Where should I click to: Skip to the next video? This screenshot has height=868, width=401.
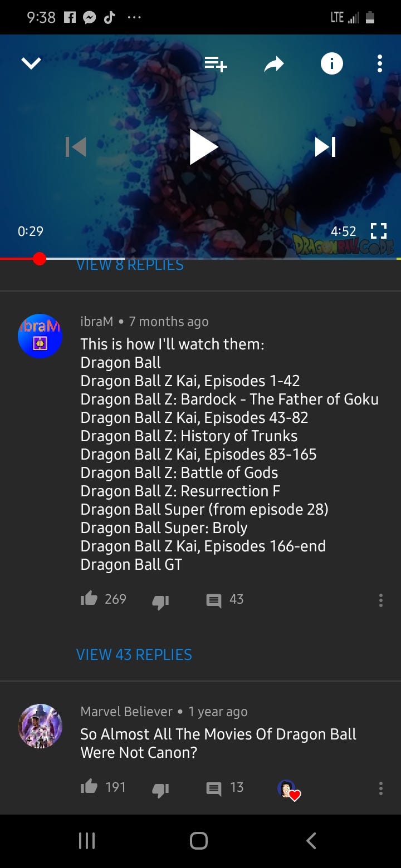pyautogui.click(x=325, y=147)
